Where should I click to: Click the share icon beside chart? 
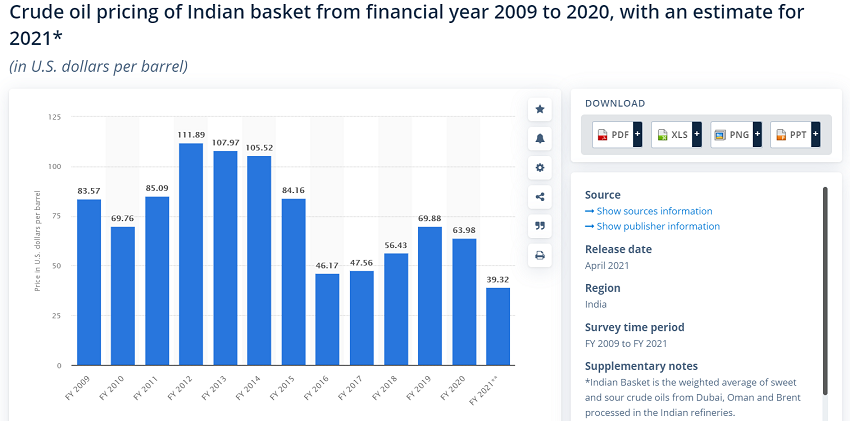point(539,197)
